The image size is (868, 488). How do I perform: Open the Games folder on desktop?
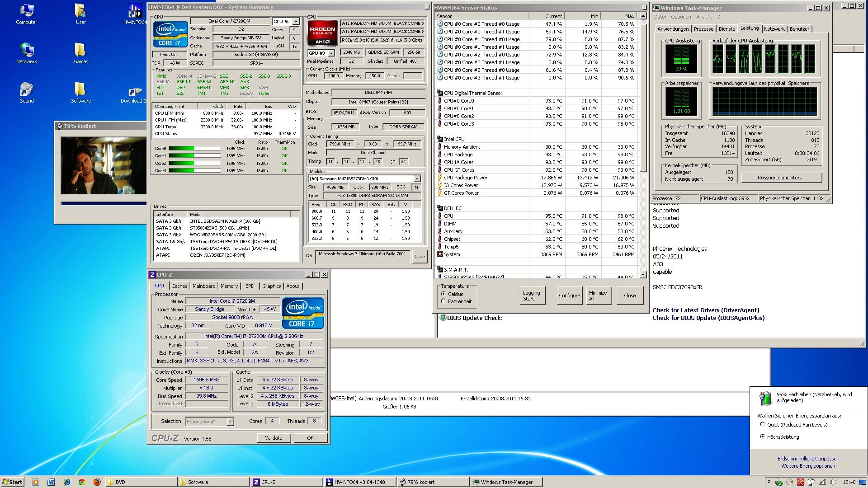point(80,53)
